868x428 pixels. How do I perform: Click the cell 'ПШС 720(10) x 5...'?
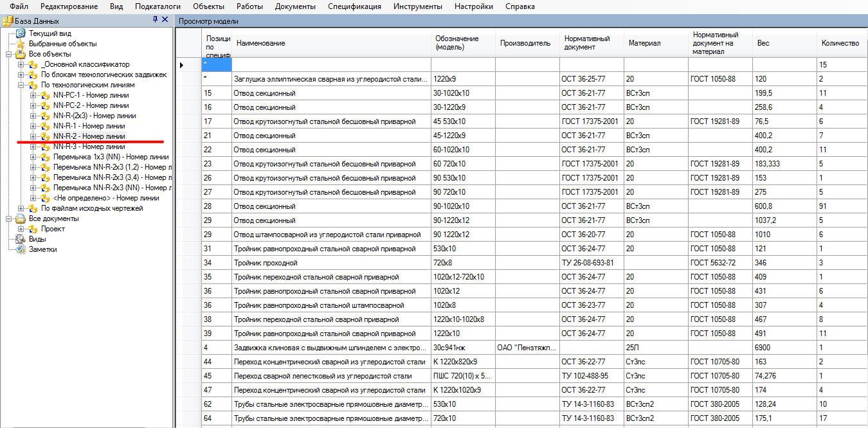coord(463,376)
